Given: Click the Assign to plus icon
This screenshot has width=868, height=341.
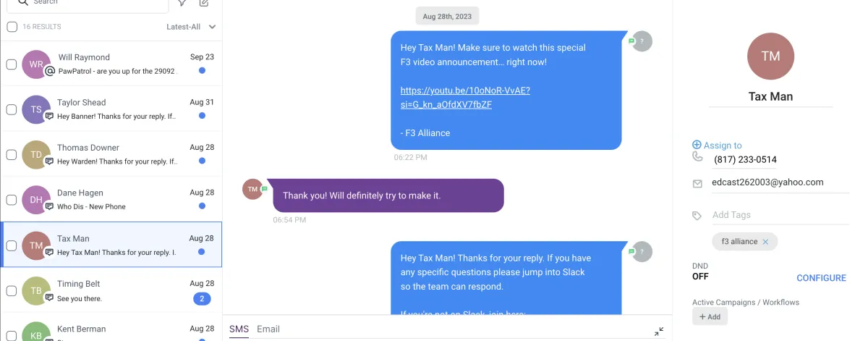Looking at the screenshot, I should tap(697, 145).
